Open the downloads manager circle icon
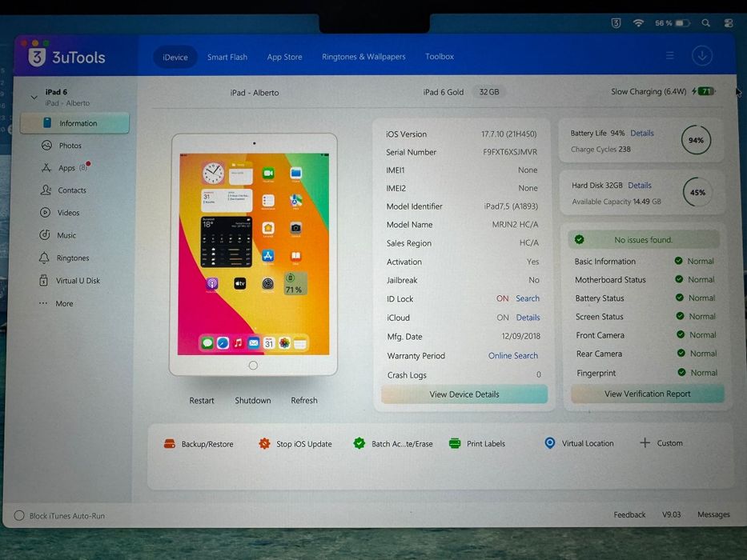Screen dimensions: 747x560 pyautogui.click(x=701, y=55)
